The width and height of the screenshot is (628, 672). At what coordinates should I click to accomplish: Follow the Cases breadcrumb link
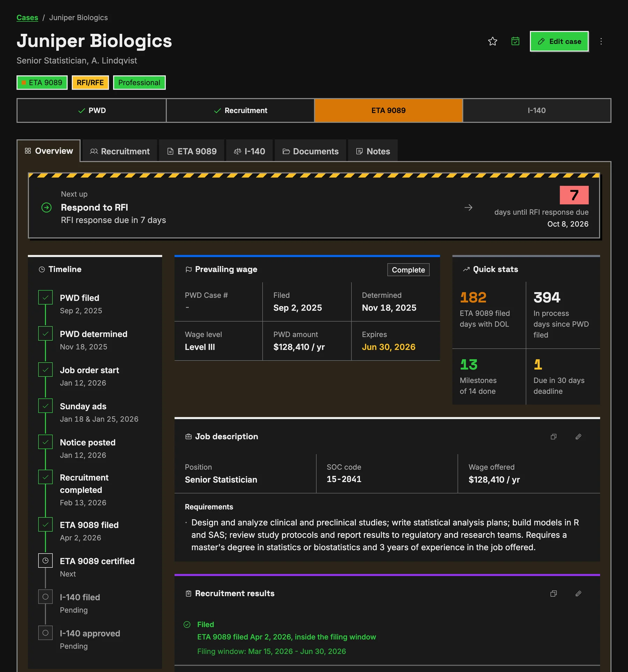point(27,18)
